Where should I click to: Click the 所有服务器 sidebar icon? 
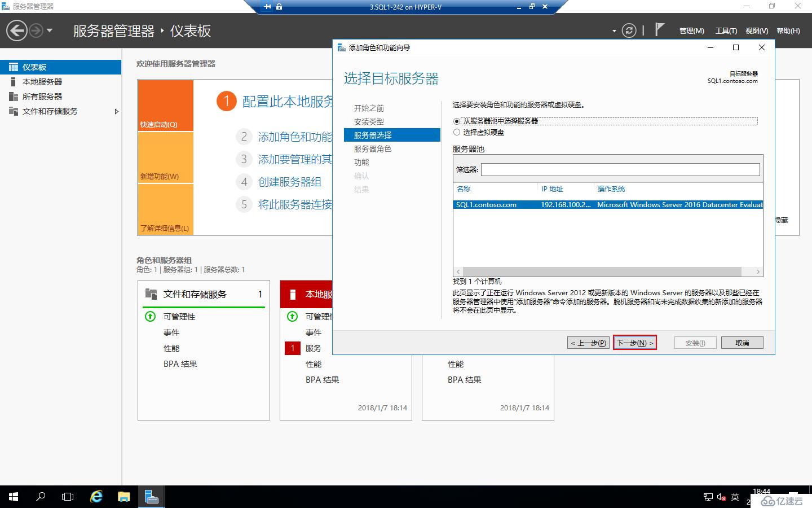(14, 97)
